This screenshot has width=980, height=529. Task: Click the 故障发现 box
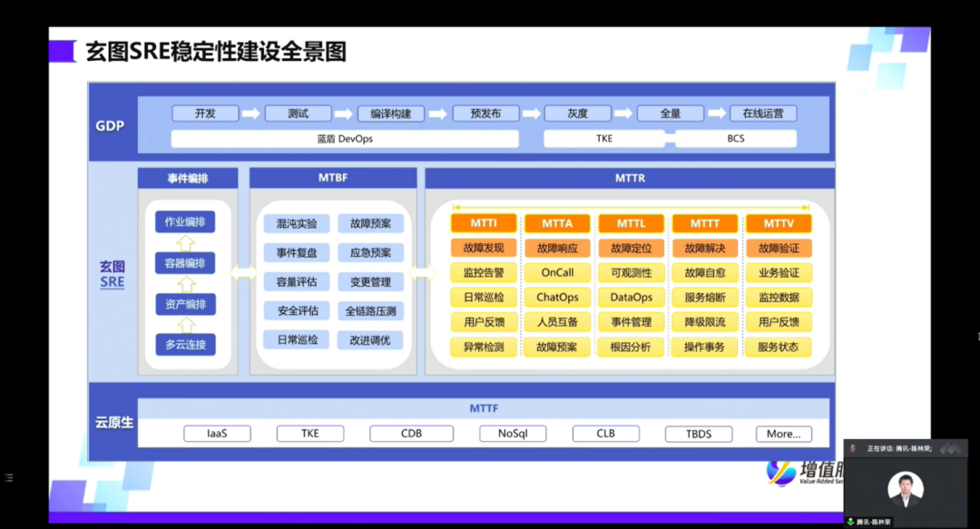pyautogui.click(x=484, y=249)
